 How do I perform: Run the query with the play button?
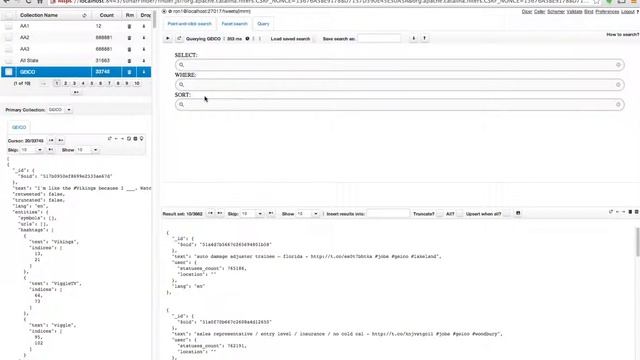(168, 38)
